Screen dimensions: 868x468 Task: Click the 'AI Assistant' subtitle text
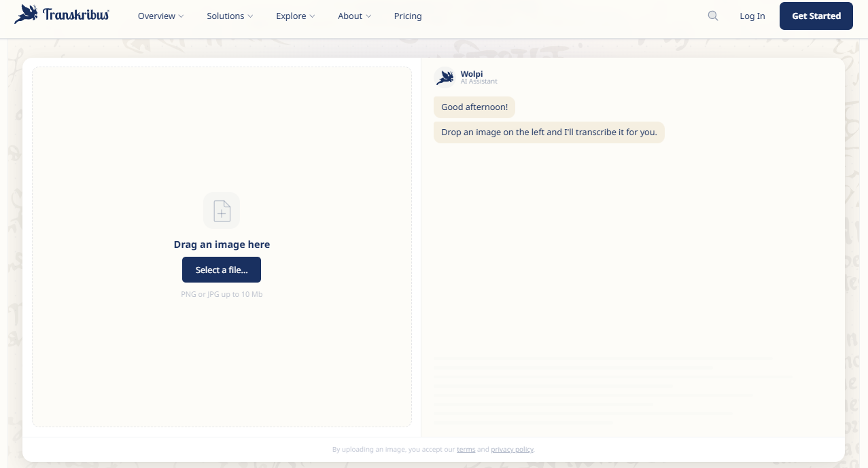click(x=479, y=82)
